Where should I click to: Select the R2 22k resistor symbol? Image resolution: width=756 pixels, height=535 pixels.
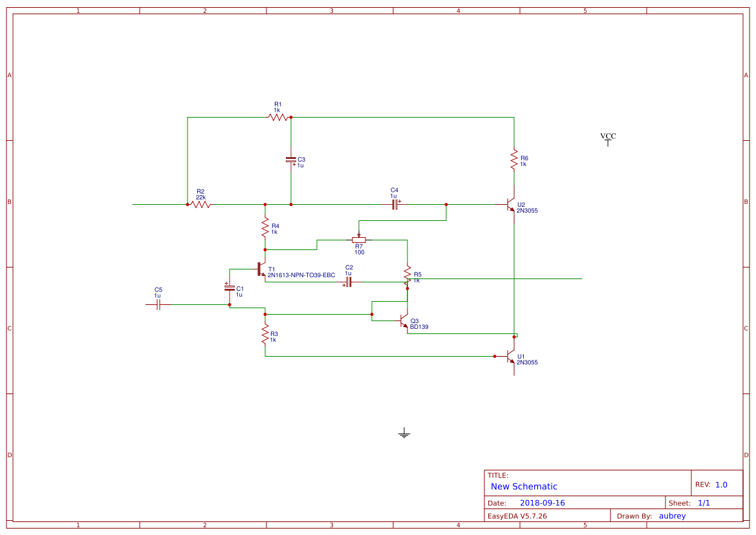(201, 205)
